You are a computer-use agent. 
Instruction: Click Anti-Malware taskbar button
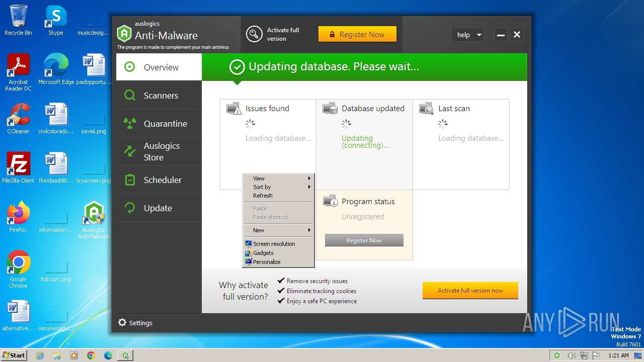pos(125,355)
